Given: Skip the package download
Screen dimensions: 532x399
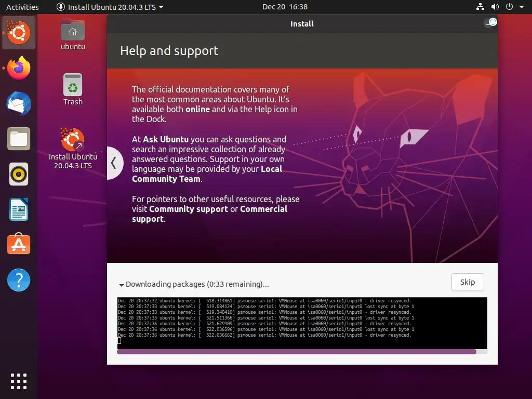Looking at the screenshot, I should coord(468,282).
